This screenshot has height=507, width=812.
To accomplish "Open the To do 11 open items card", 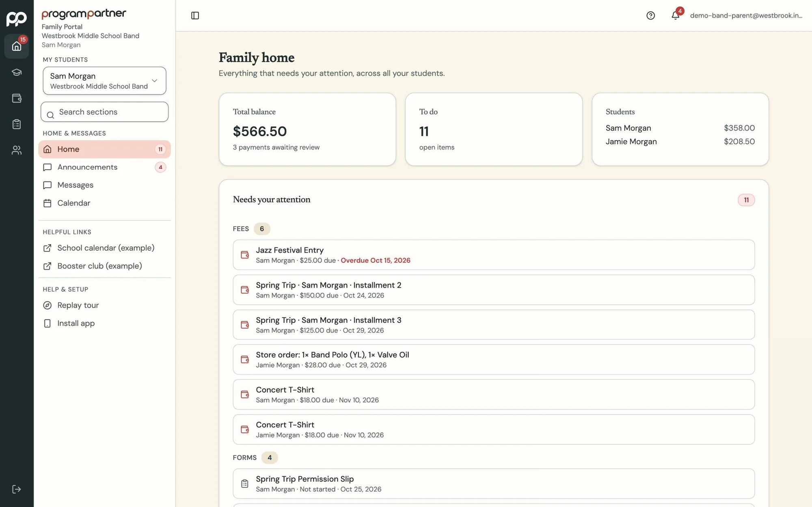I will 494,129.
